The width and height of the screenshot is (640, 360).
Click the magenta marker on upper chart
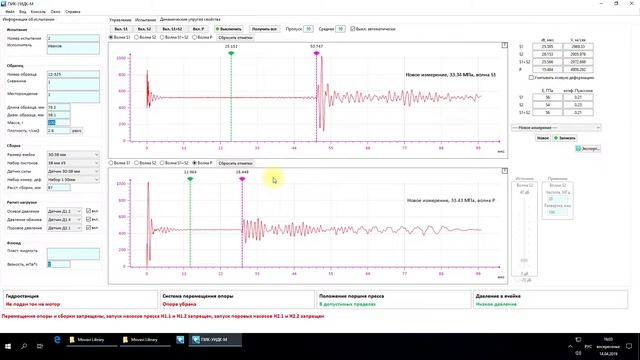pyautogui.click(x=316, y=53)
